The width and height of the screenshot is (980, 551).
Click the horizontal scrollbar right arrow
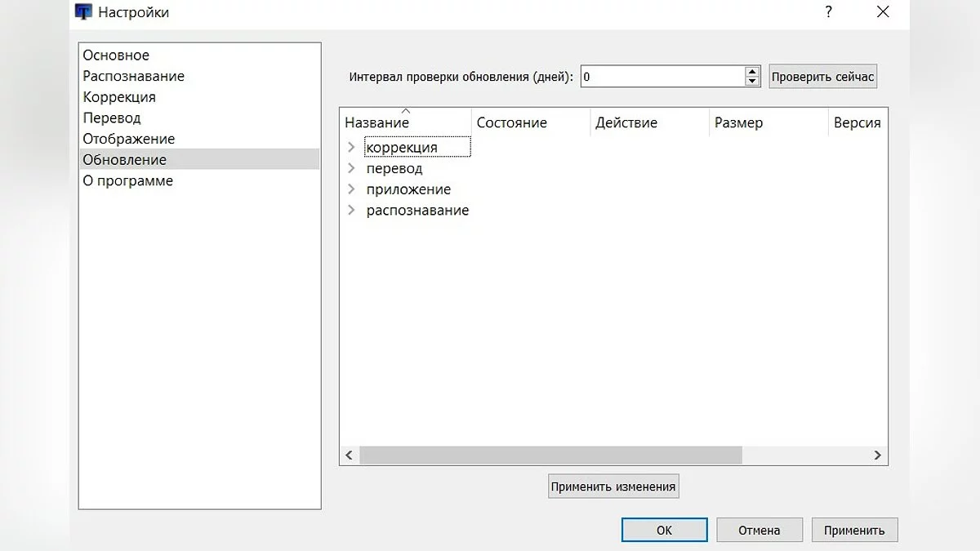tap(878, 455)
